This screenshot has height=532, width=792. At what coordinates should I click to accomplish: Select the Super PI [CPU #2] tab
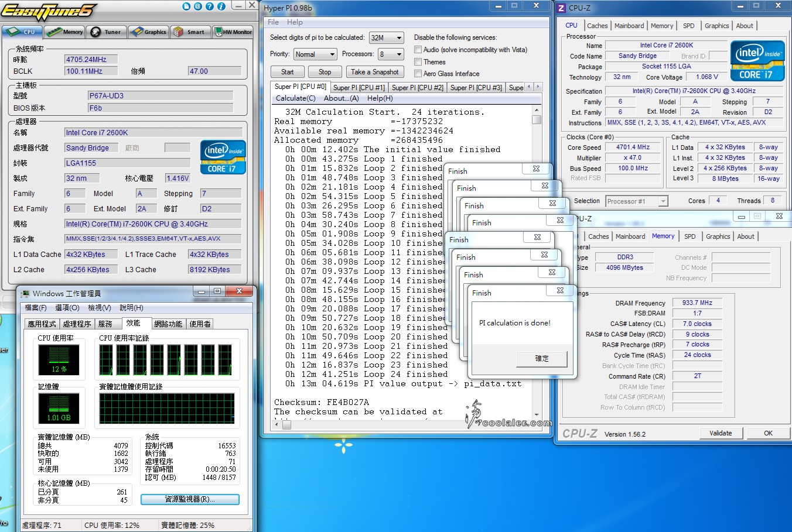point(418,87)
